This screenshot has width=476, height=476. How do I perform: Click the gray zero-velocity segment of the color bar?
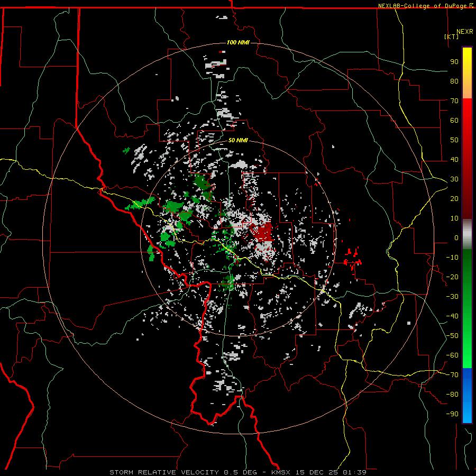tap(467, 234)
